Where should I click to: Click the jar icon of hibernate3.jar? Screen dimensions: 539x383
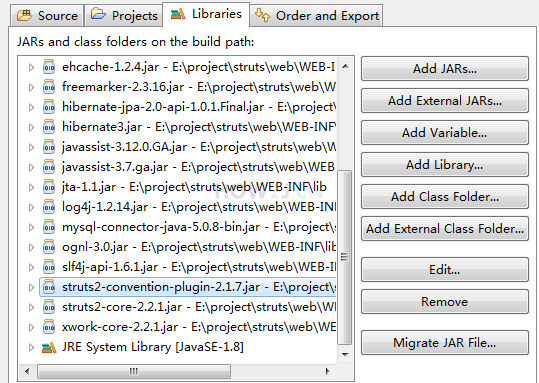click(x=49, y=127)
